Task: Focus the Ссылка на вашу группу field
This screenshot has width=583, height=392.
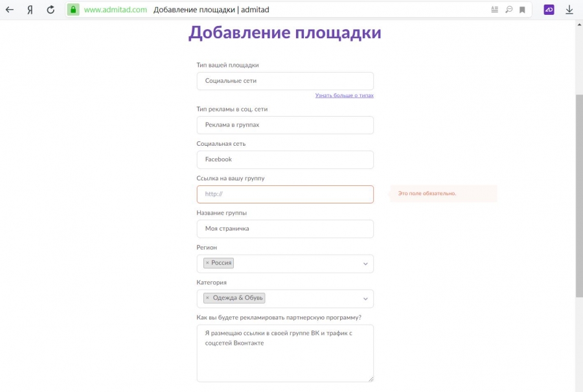Action: click(x=285, y=194)
